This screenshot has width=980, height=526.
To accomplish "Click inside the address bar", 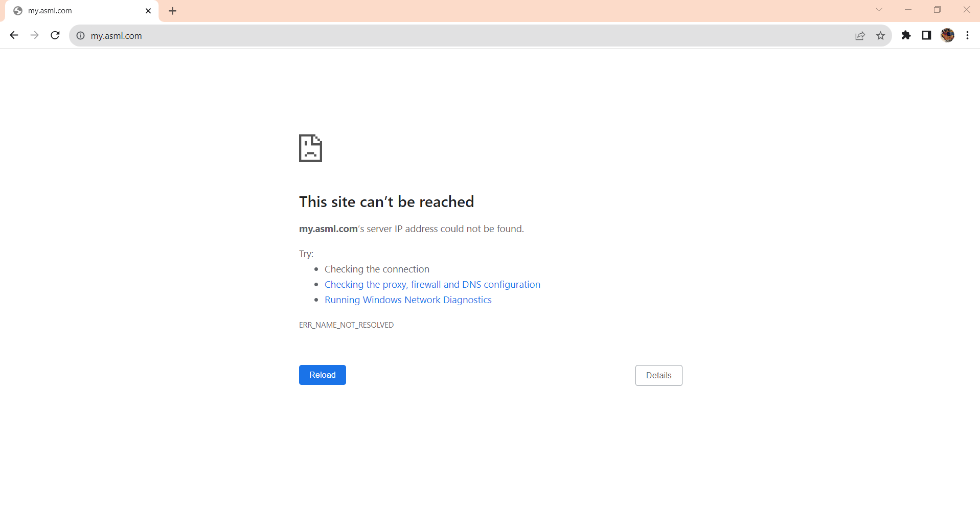I will [x=307, y=36].
